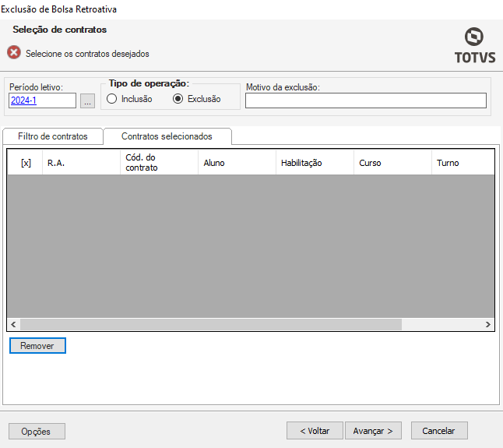Sort by the R.A. column header
Viewport: 503px width, 448px height.
coord(55,163)
